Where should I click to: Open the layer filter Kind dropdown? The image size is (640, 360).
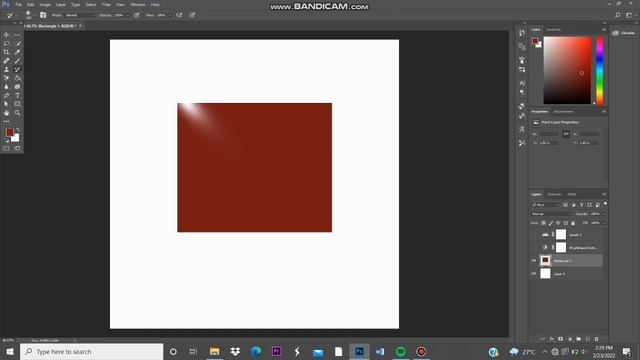coord(545,204)
